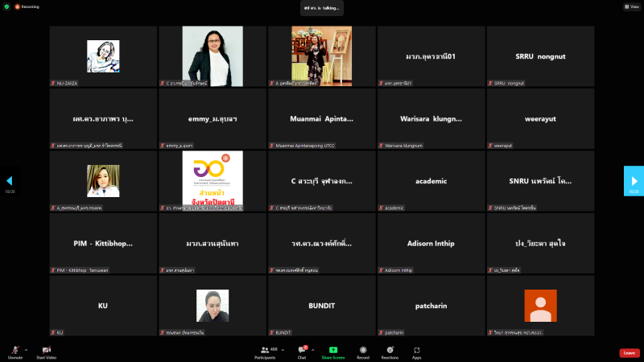Open the Chat panel

tap(303, 352)
